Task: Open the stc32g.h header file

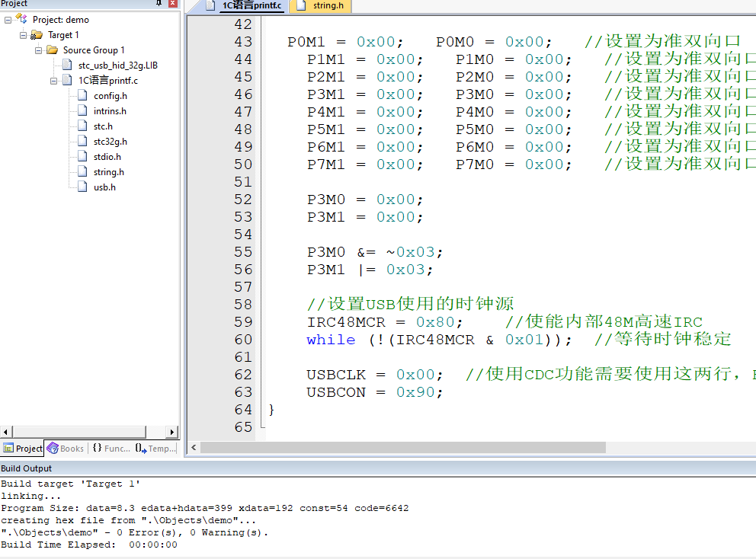Action: (110, 142)
